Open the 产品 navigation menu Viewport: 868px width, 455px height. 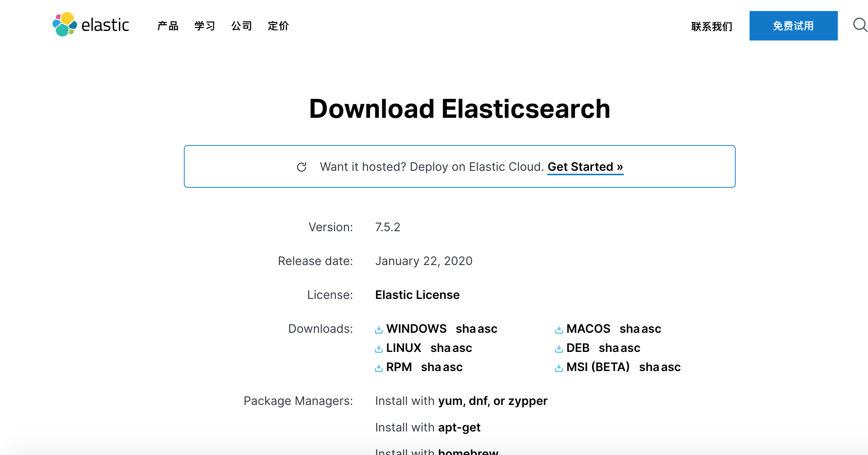(x=168, y=26)
